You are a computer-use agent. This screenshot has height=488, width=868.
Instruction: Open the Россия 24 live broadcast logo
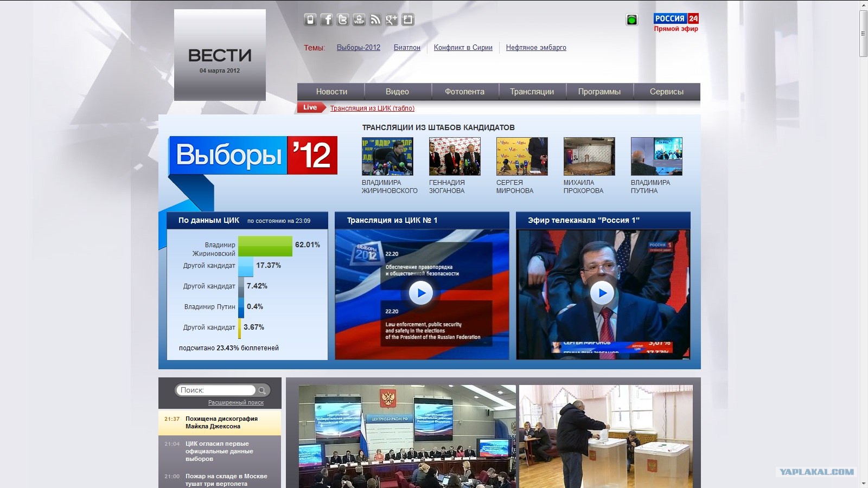click(x=676, y=18)
